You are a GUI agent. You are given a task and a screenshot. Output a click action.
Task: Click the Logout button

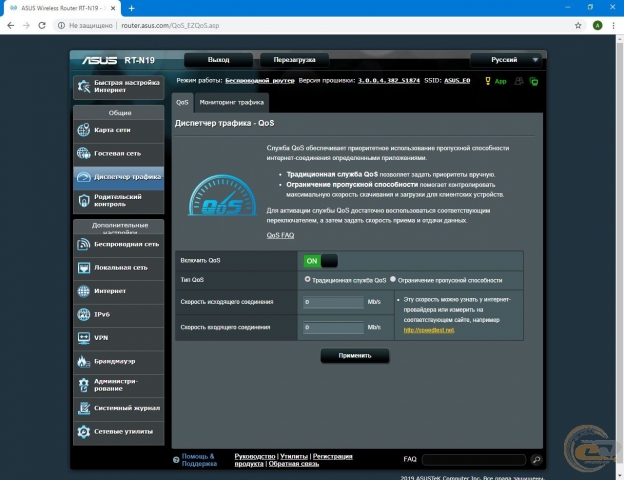(x=218, y=60)
